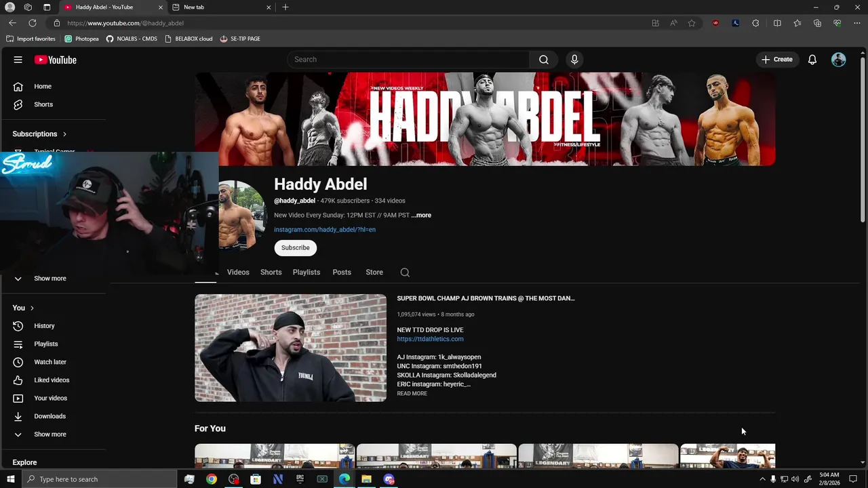
Task: Expand the You section chevron
Action: [31, 308]
